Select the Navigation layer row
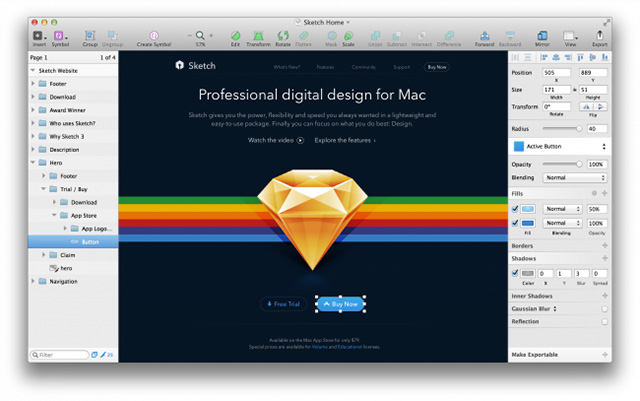 pyautogui.click(x=73, y=281)
